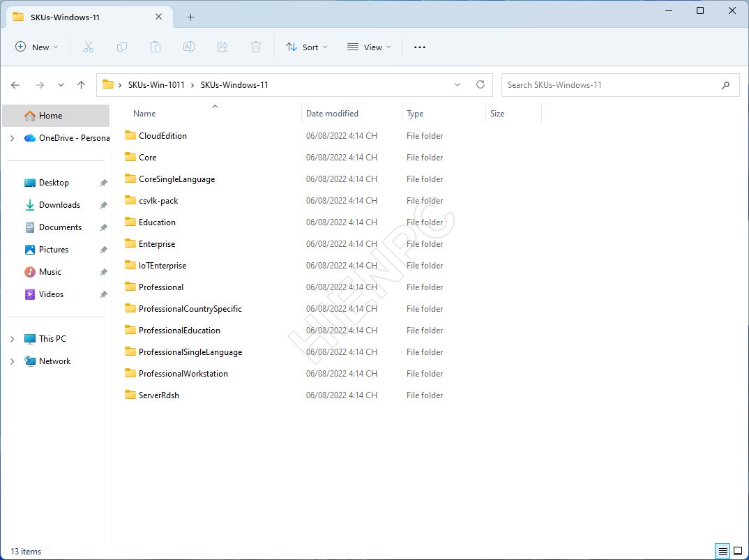Close the SKUs-Windows-11 tab
The image size is (749, 560).
[x=158, y=17]
